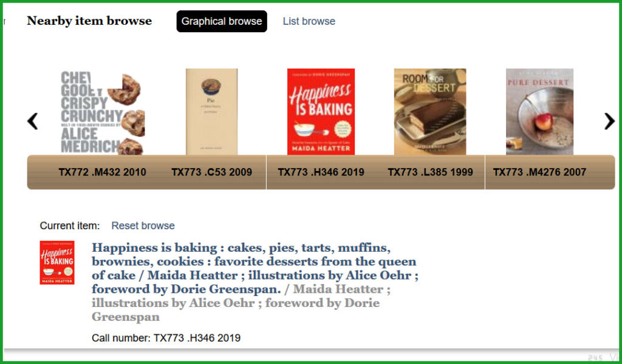
Task: Select call number TX773 .L385 1999 label
Action: 431,172
